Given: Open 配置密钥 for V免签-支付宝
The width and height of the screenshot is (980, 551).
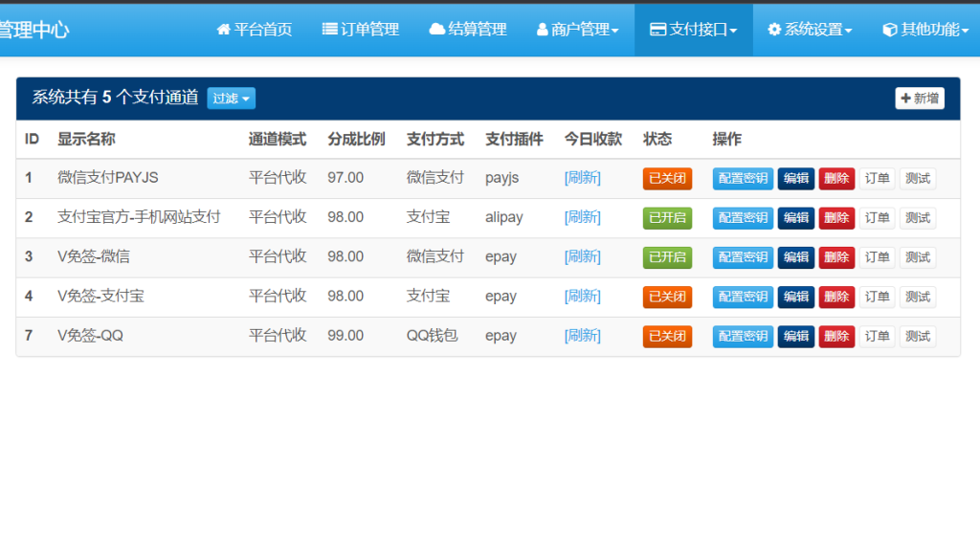Looking at the screenshot, I should tap(743, 297).
